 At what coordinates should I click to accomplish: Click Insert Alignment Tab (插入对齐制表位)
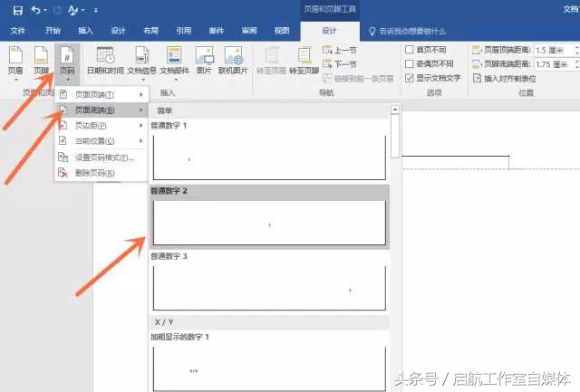[x=505, y=79]
